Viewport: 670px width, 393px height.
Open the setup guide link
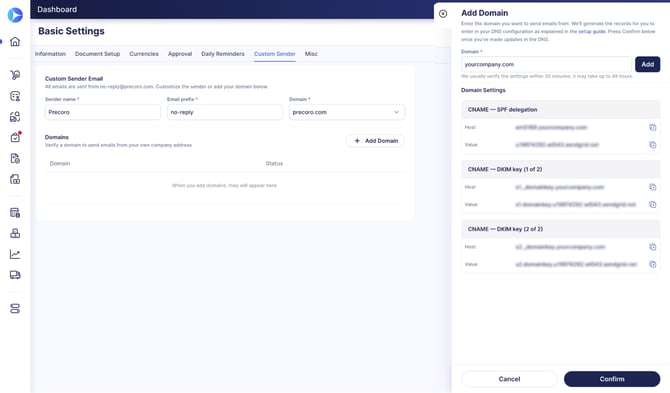[592, 32]
